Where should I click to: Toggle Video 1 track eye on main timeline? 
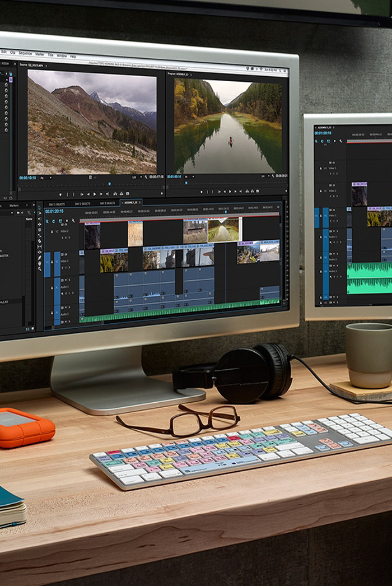point(66,254)
